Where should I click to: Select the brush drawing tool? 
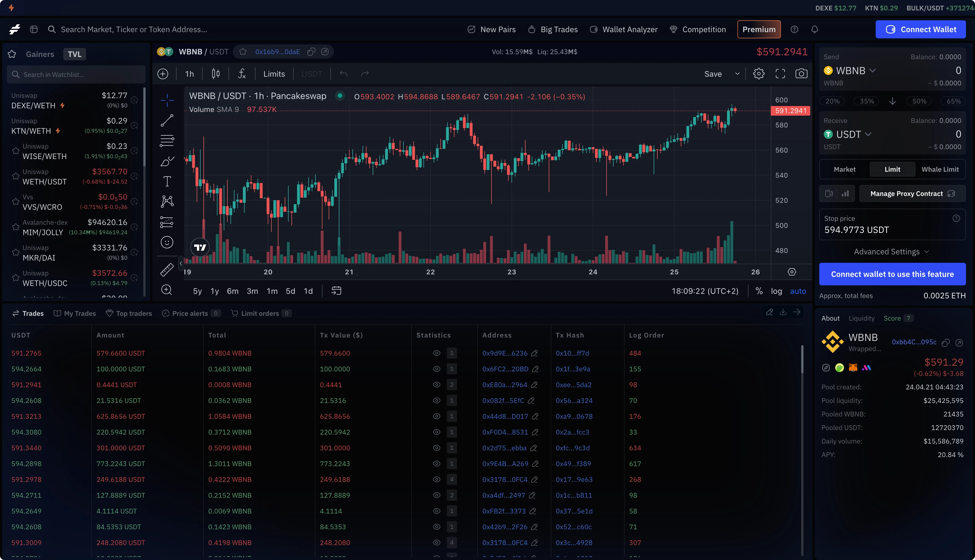167,161
